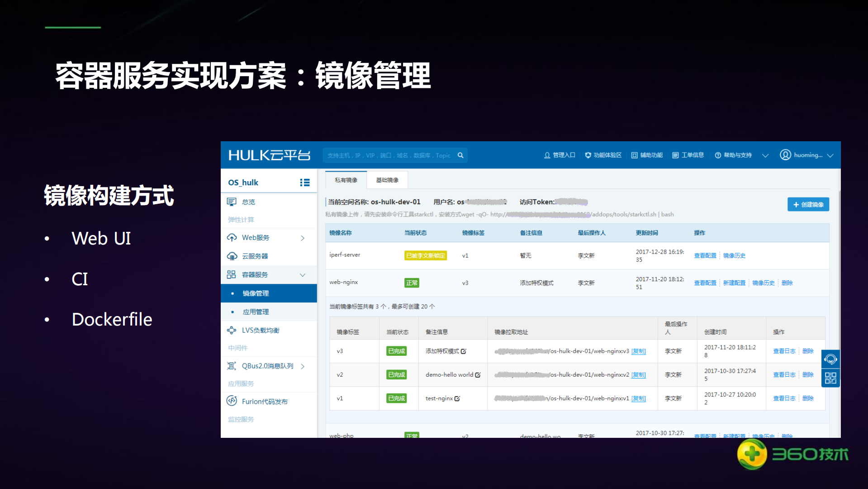Select the Web服务 globe icon in sidebar

(232, 237)
